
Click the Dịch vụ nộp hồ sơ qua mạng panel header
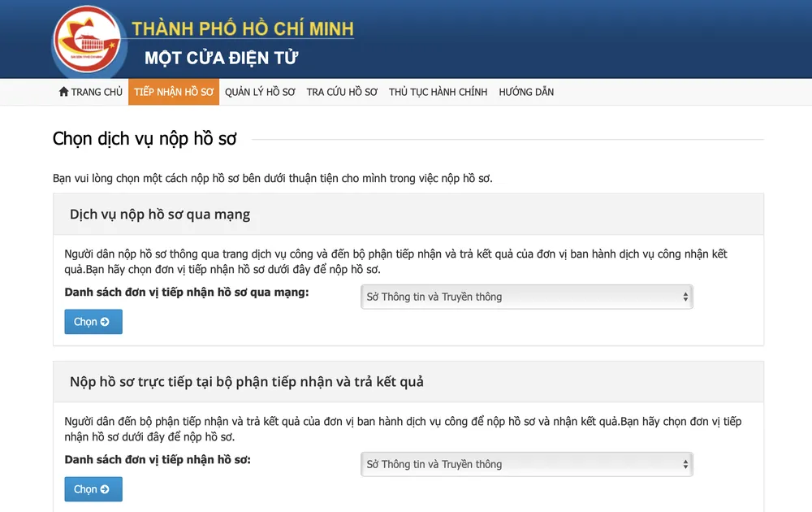(x=162, y=214)
